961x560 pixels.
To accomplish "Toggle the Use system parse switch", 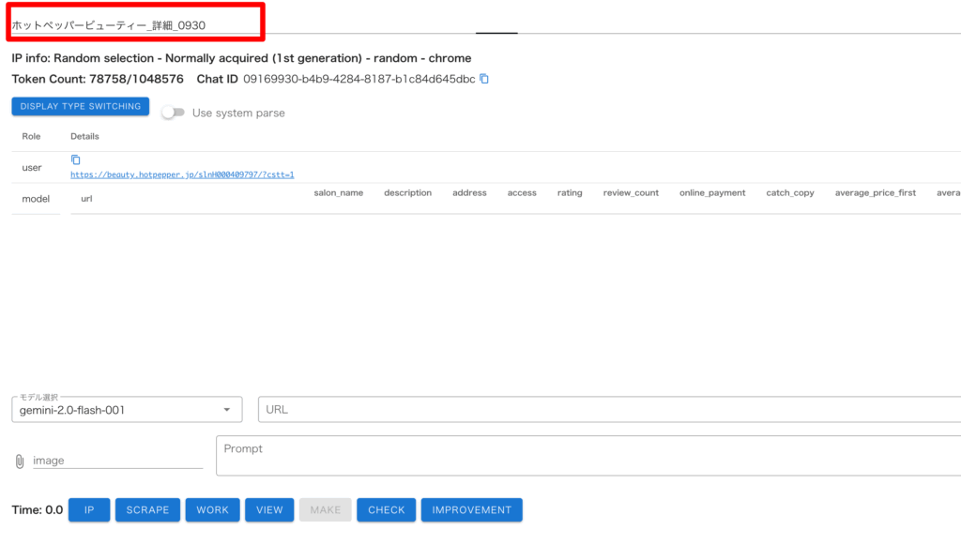I will pos(172,113).
